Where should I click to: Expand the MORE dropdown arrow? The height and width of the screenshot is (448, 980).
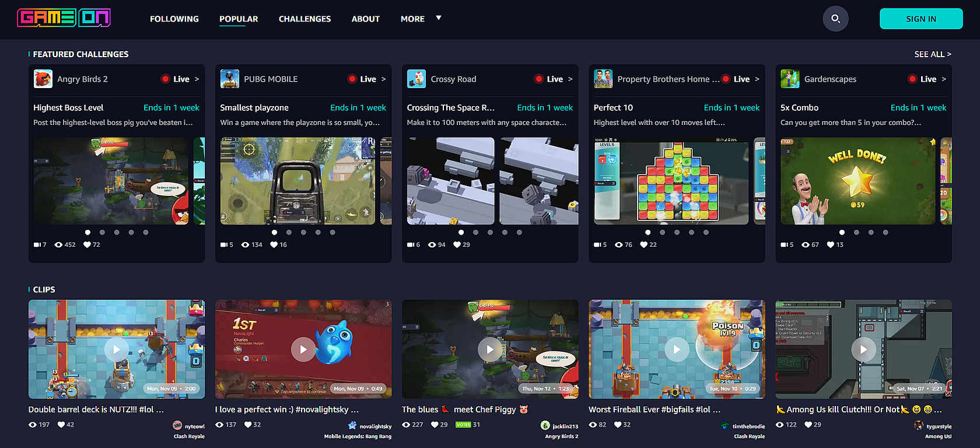pyautogui.click(x=439, y=18)
